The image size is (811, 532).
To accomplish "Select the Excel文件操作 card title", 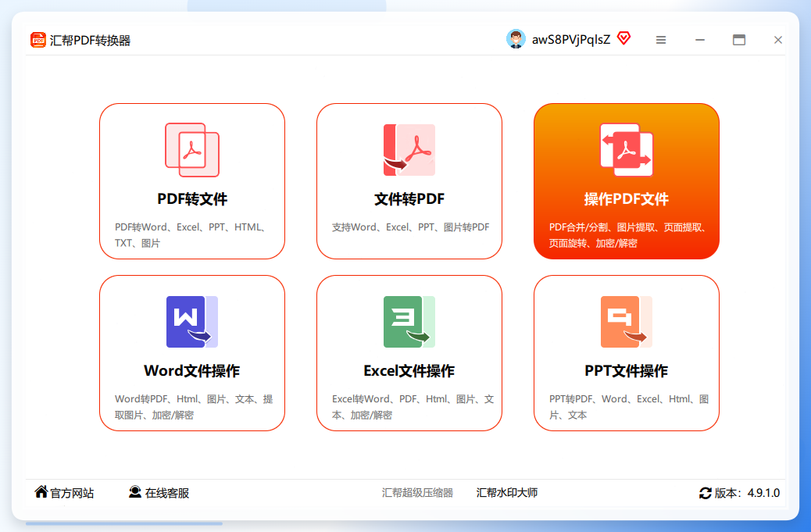I will [409, 371].
